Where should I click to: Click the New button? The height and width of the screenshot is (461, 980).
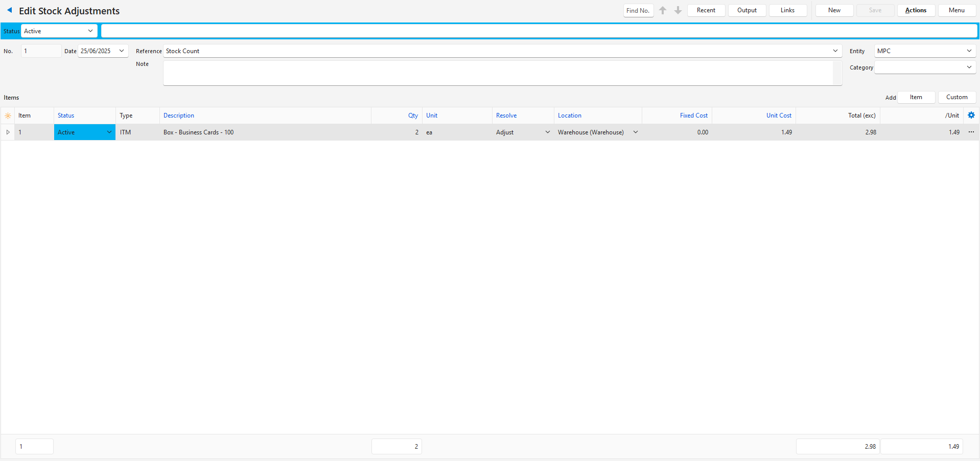tap(834, 10)
